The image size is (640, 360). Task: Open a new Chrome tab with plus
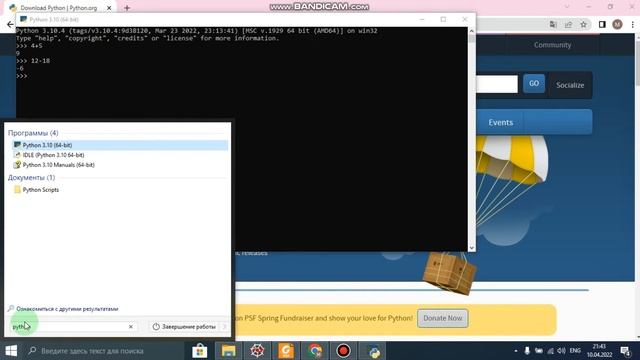pyautogui.click(x=127, y=8)
